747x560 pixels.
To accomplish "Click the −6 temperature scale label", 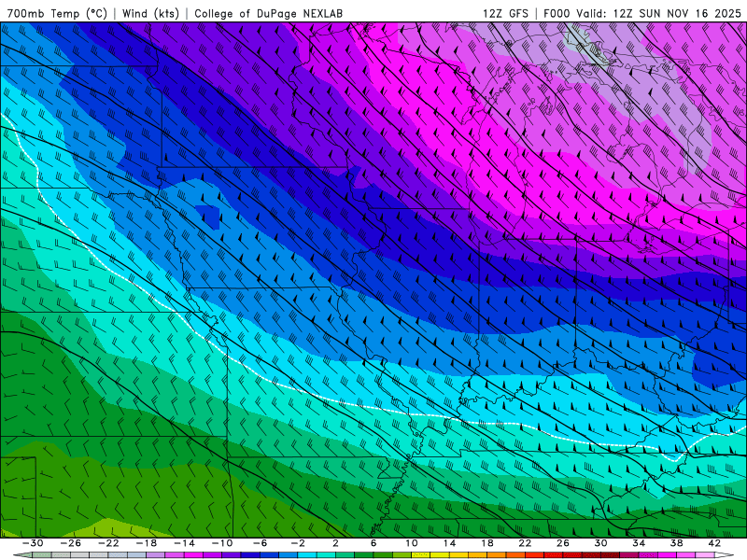I will (260, 543).
